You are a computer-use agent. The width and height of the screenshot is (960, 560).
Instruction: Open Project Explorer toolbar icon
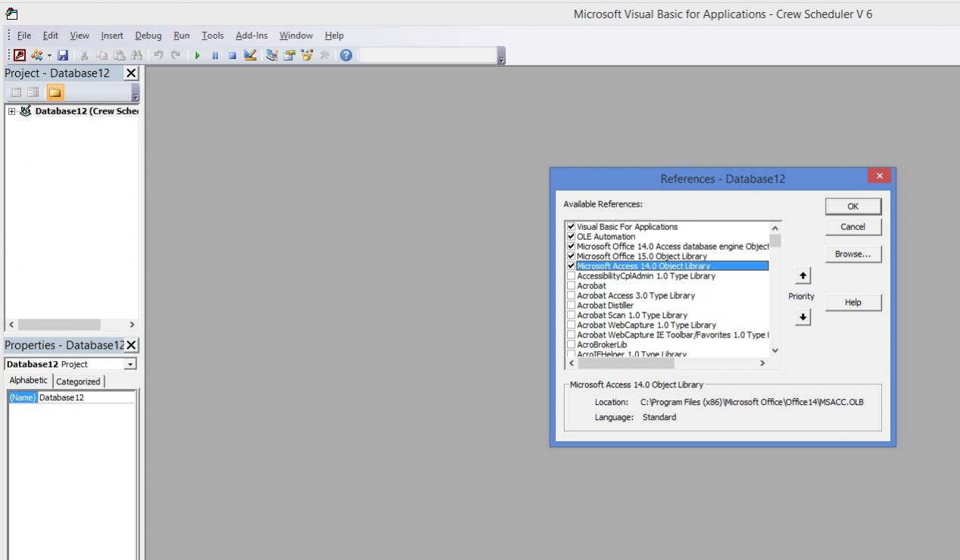[272, 55]
